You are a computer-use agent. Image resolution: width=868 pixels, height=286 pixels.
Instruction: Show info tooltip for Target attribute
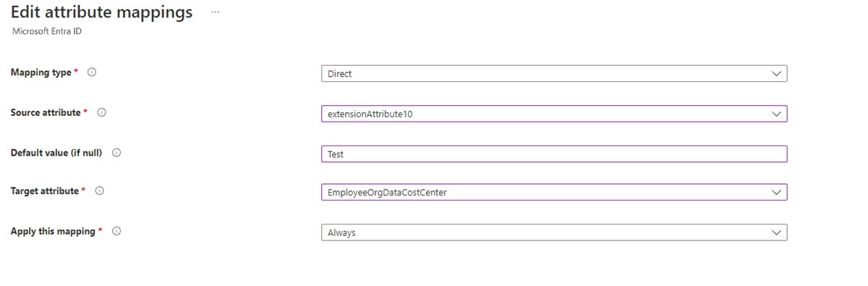100,191
